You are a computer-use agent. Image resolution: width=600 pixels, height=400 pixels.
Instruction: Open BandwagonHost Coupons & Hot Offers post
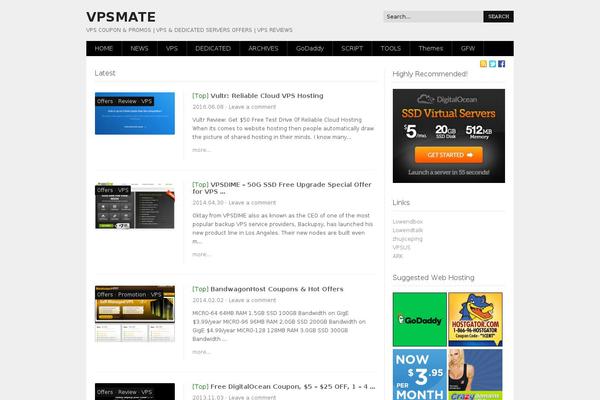tap(277, 289)
